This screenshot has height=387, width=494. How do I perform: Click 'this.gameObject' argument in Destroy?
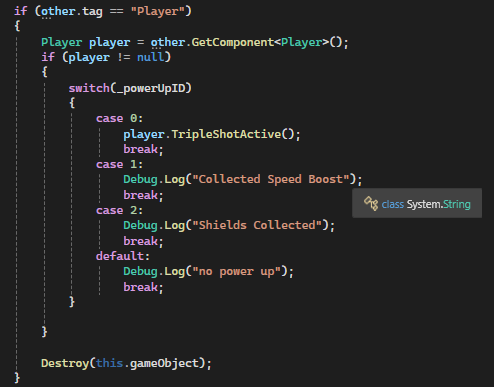[x=147, y=363]
